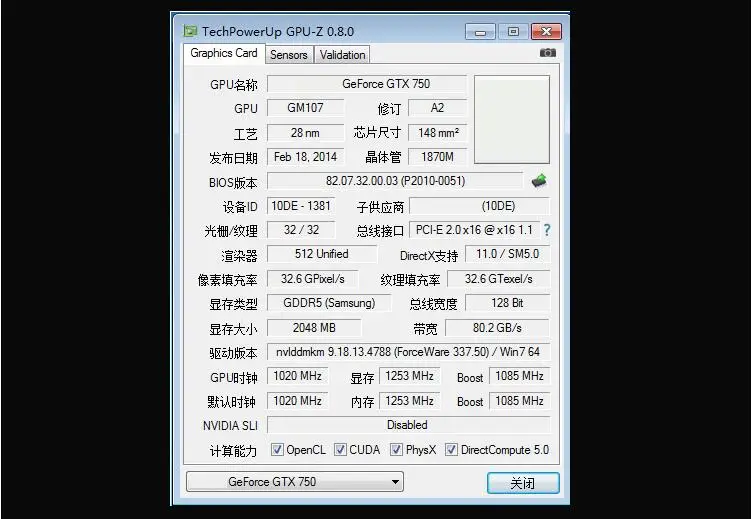Open the GeForce GTX 750 GPU dropdown
This screenshot has height=519, width=752.
coord(295,482)
